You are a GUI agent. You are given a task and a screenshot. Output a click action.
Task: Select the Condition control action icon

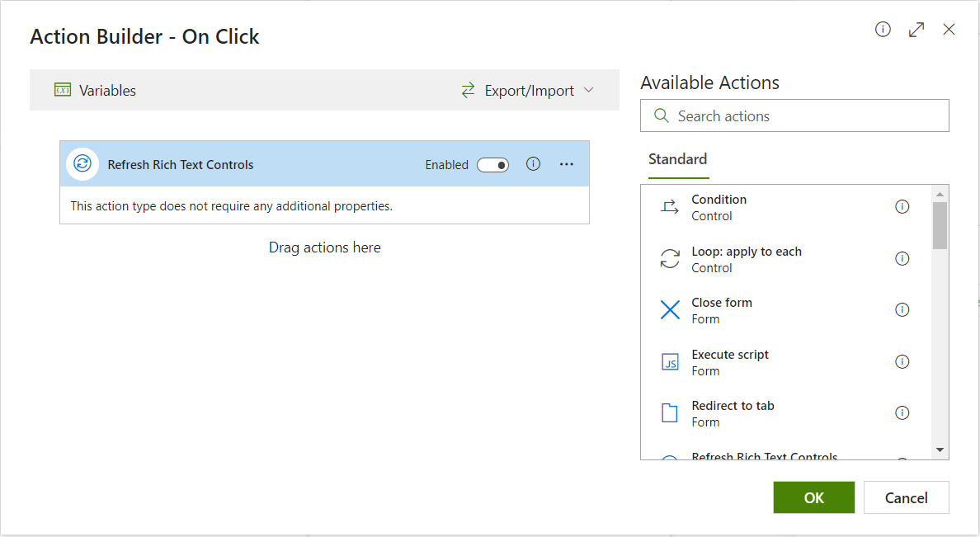click(x=670, y=206)
